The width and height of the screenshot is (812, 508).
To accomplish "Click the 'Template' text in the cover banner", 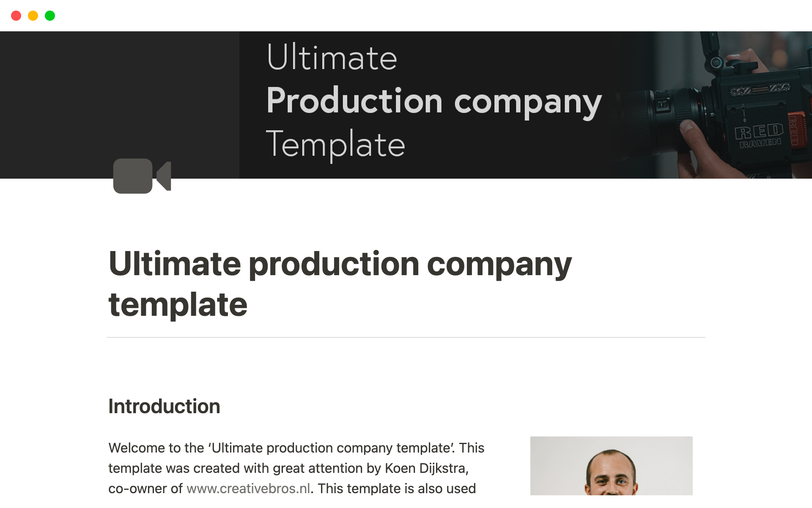I will point(335,144).
